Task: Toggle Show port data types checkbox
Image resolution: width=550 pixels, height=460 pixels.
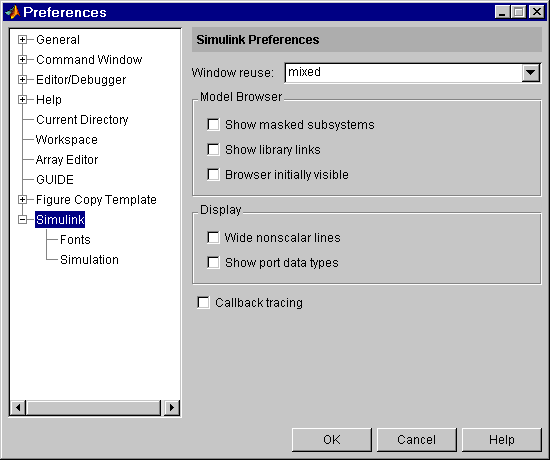Action: pos(213,262)
